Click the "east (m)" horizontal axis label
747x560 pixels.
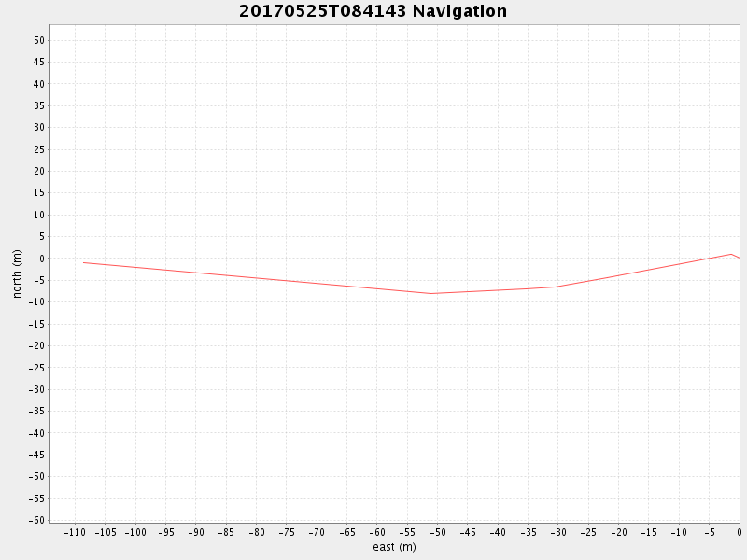(394, 547)
